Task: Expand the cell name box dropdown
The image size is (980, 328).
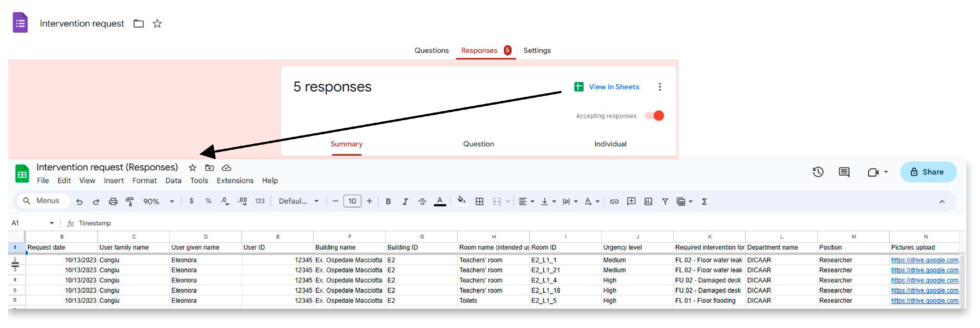Action: point(52,223)
